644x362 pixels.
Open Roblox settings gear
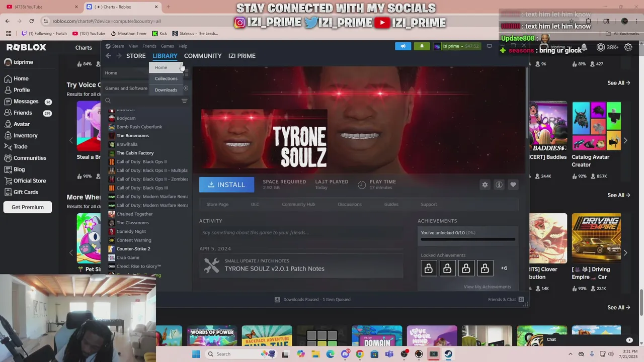[628, 47]
